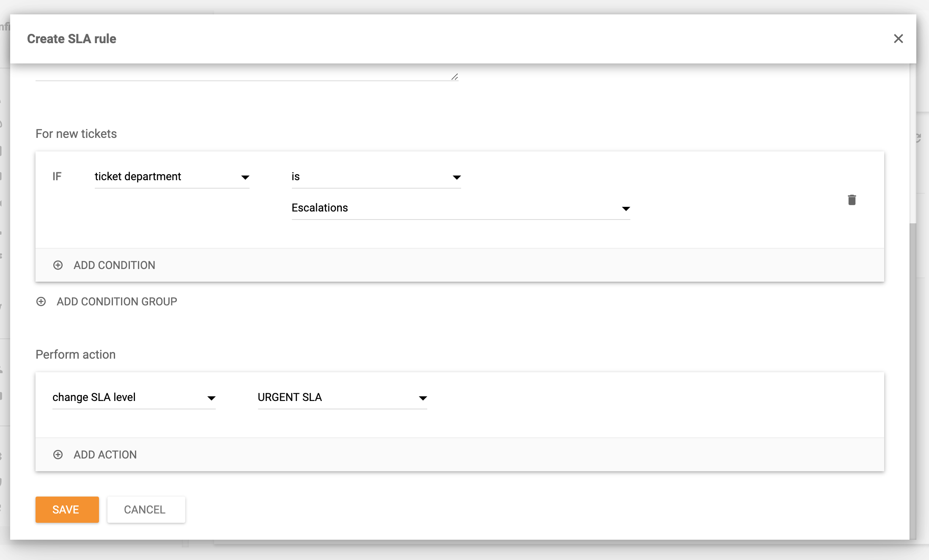Save the new SLA rule

click(67, 509)
